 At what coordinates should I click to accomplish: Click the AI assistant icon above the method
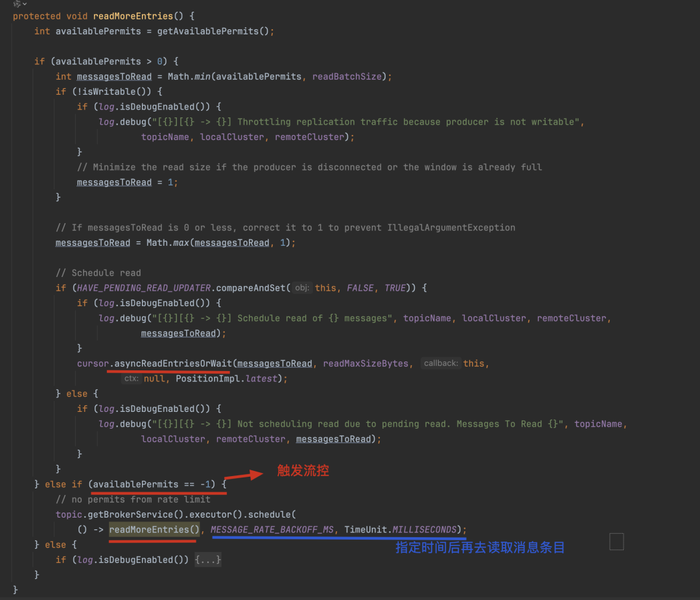(x=17, y=4)
